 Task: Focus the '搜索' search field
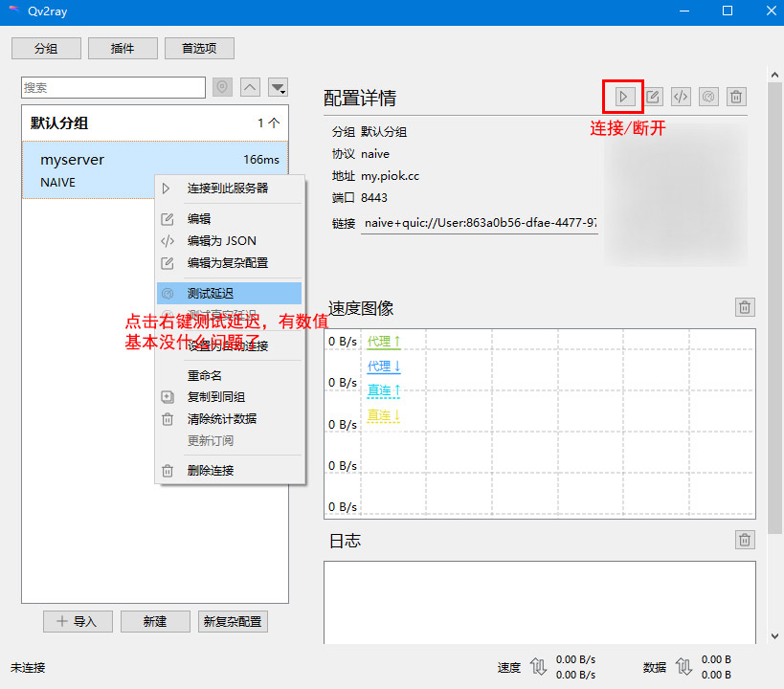pyautogui.click(x=114, y=87)
